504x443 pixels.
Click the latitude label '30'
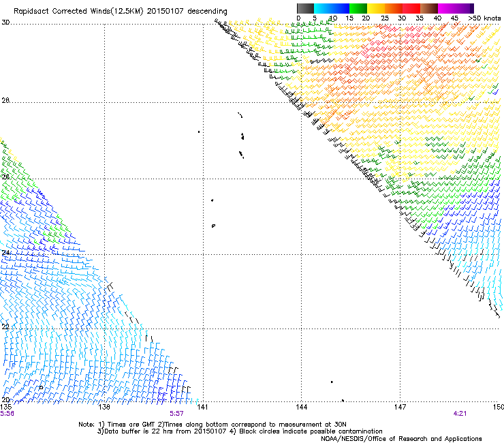5,22
